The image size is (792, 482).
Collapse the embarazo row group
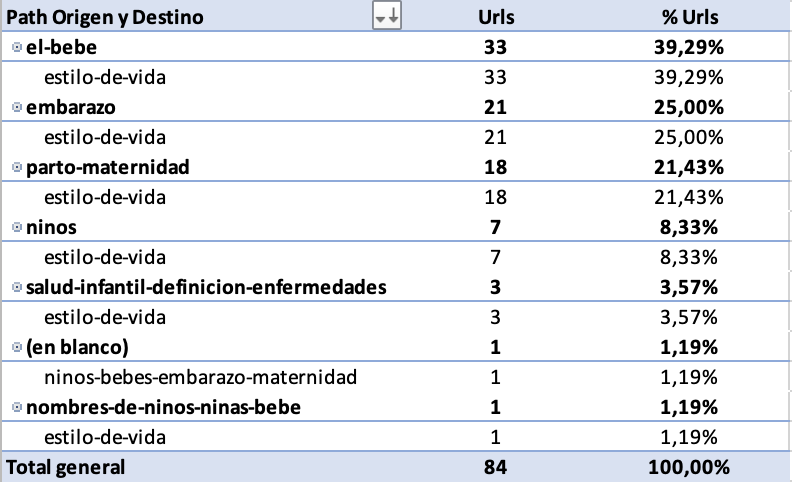click(16, 107)
